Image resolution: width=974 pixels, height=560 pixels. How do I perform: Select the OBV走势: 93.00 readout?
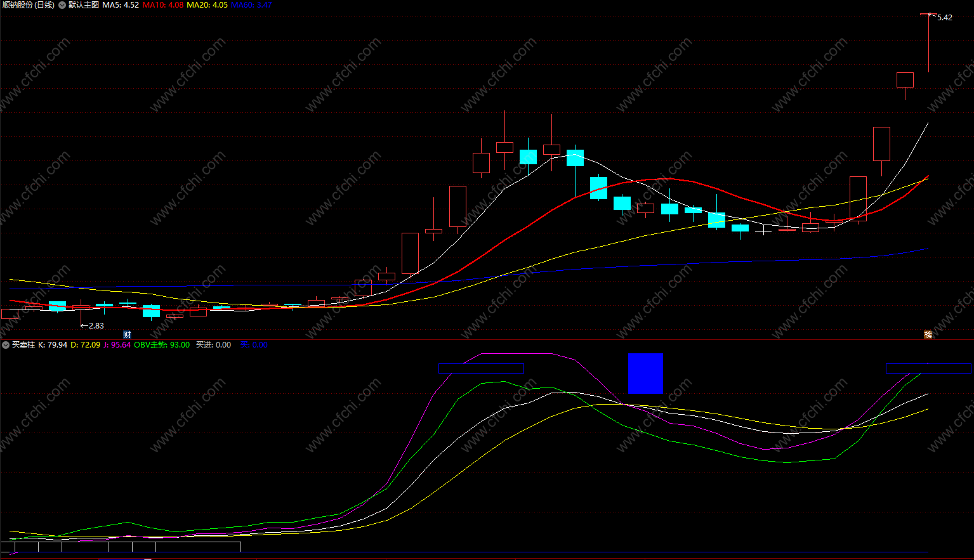pyautogui.click(x=162, y=345)
